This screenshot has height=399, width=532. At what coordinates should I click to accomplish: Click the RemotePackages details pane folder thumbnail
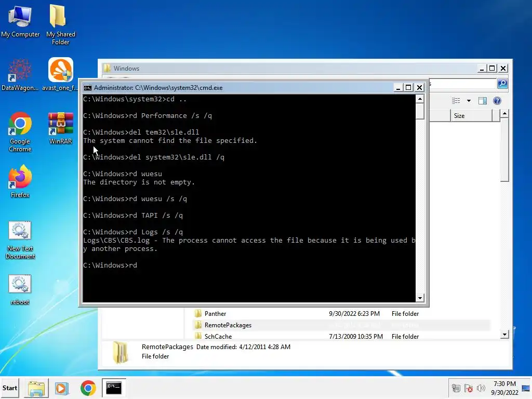(x=120, y=352)
